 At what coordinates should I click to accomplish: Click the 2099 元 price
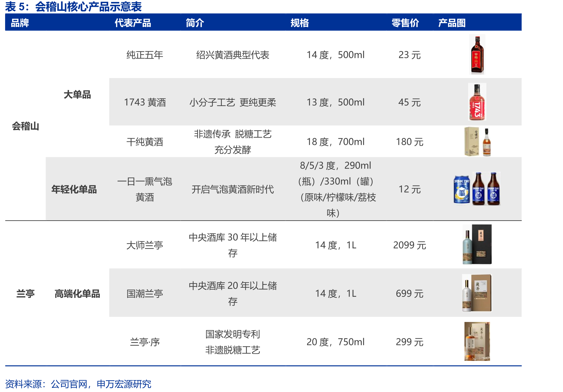[x=409, y=245]
